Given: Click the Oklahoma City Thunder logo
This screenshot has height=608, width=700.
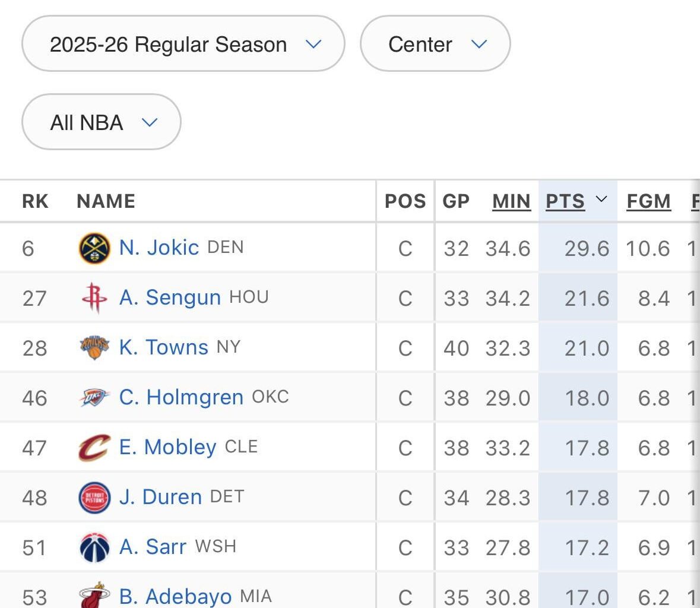Looking at the screenshot, I should pyautogui.click(x=94, y=398).
